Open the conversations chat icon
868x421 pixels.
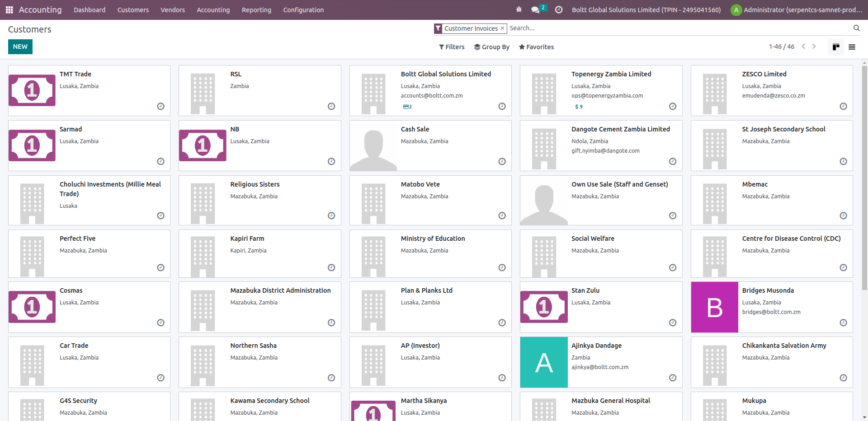pos(536,9)
